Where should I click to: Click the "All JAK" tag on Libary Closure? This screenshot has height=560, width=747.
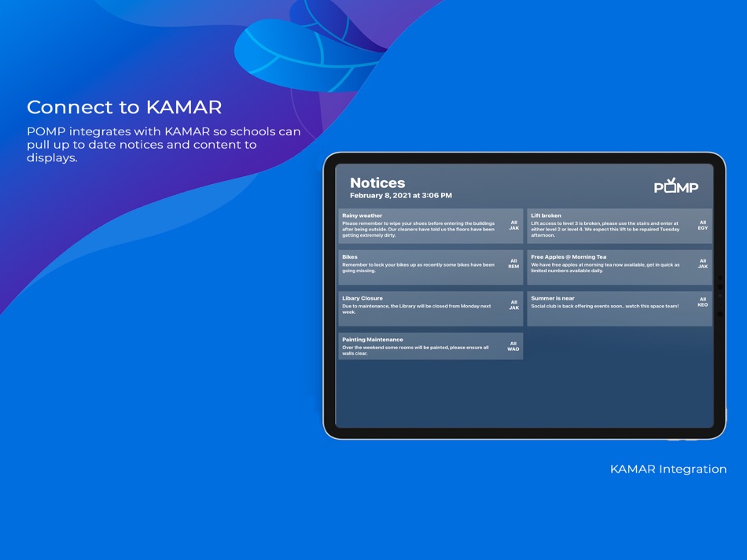pos(514,305)
